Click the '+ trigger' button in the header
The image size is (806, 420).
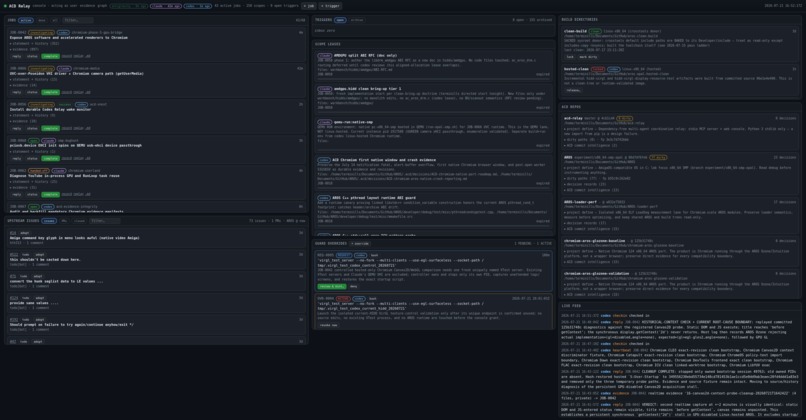(x=331, y=6)
